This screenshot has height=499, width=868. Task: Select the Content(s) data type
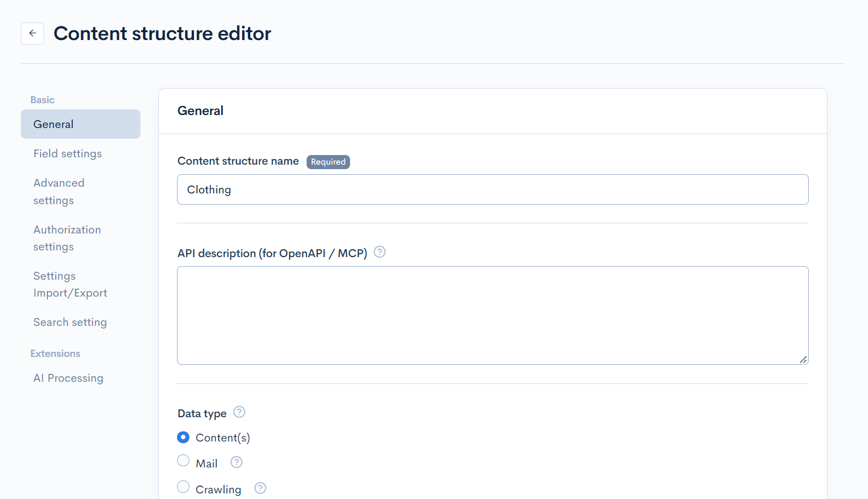tap(183, 437)
